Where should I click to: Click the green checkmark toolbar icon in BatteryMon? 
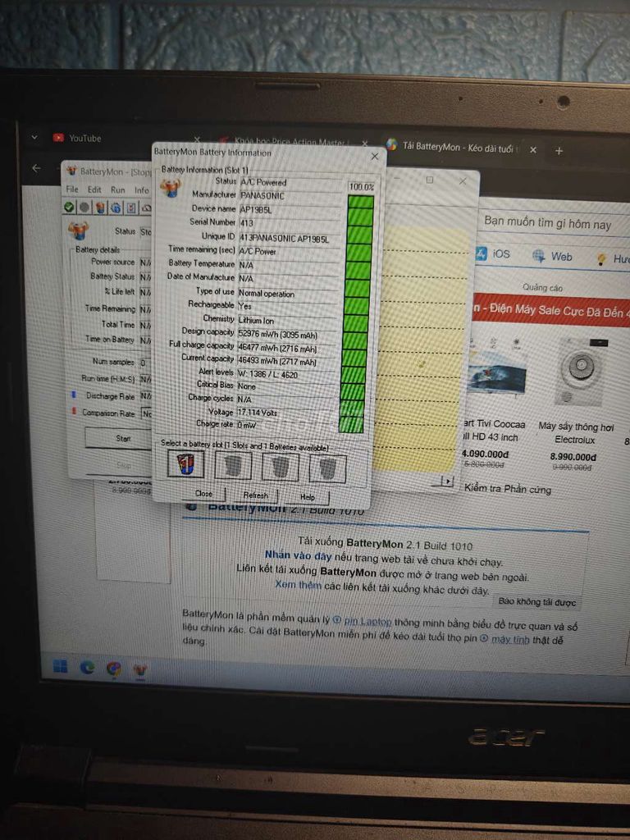click(x=69, y=207)
